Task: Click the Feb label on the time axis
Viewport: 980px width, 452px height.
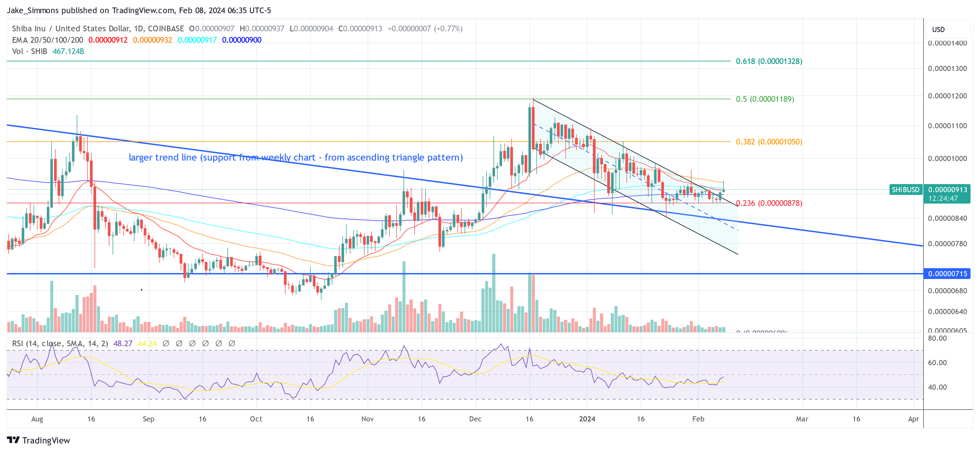Action: coord(698,419)
